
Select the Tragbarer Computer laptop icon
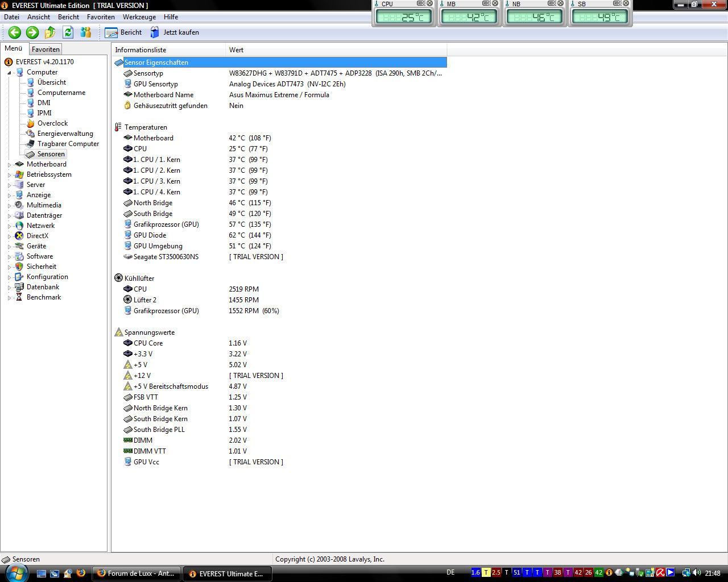[x=31, y=144]
